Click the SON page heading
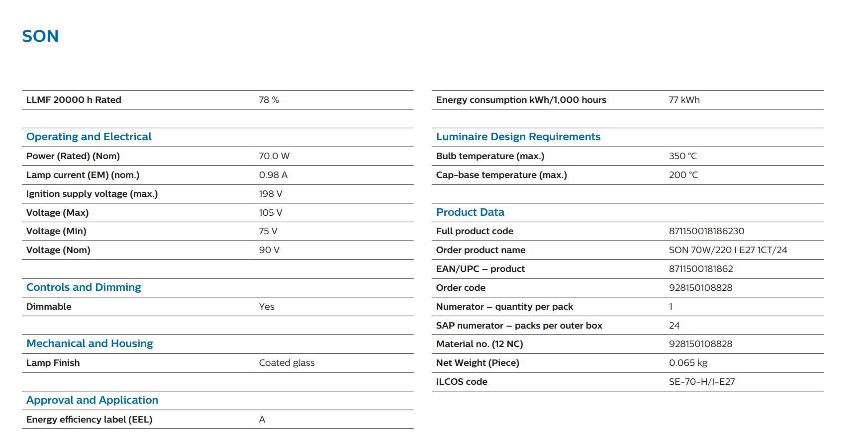The height and width of the screenshot is (432, 868). coord(40,36)
